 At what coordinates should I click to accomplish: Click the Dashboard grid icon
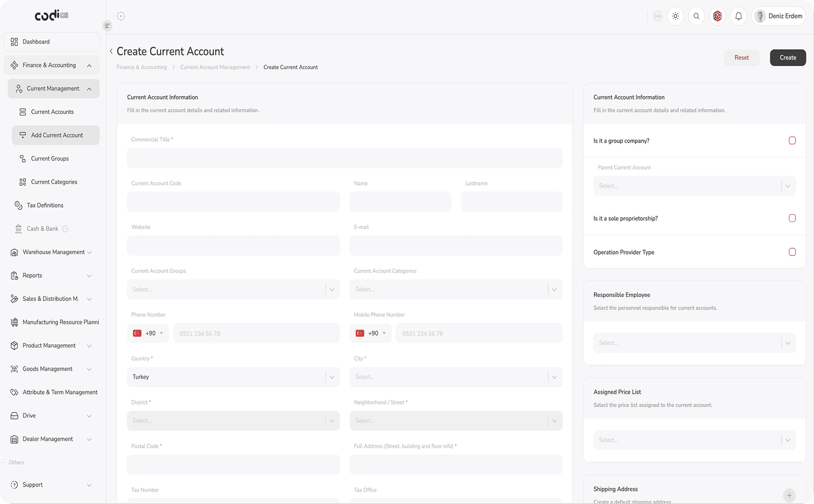tap(14, 42)
